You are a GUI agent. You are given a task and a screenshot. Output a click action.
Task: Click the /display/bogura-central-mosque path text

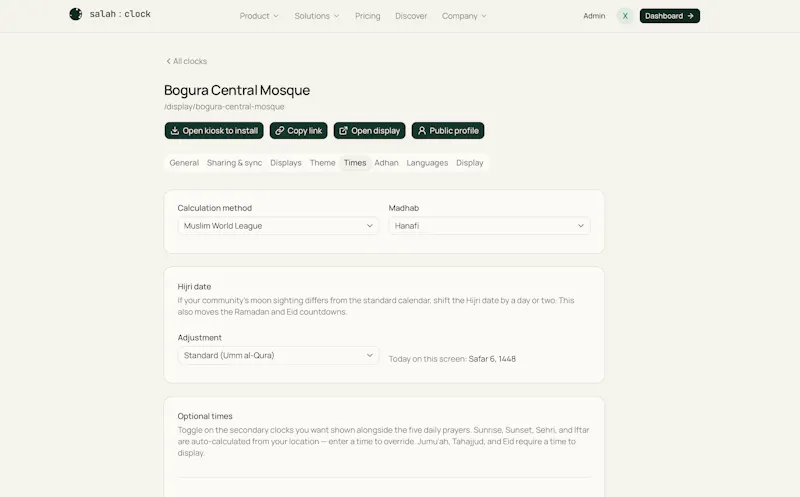[x=224, y=107]
